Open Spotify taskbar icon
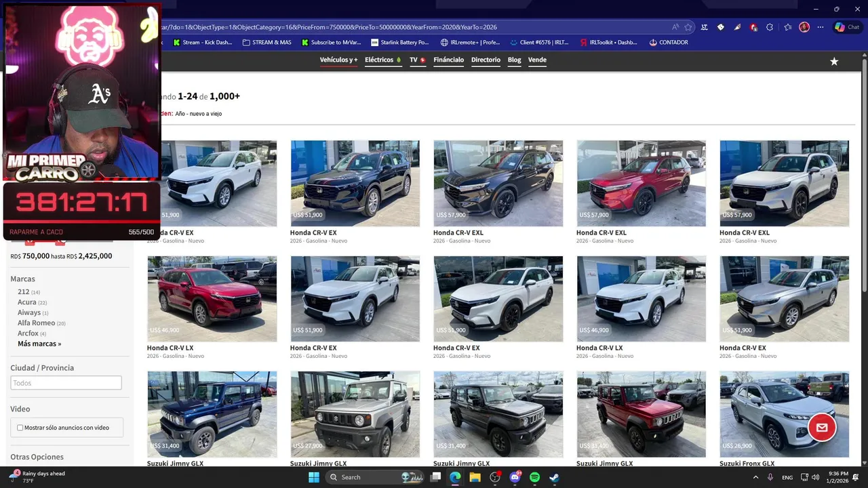 click(x=534, y=477)
